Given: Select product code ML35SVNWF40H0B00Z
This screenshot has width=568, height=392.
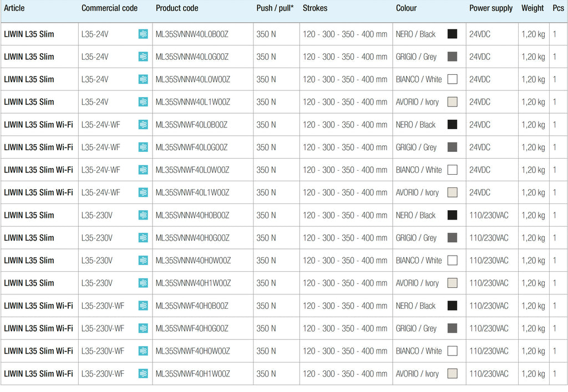Looking at the screenshot, I should pos(192,306).
